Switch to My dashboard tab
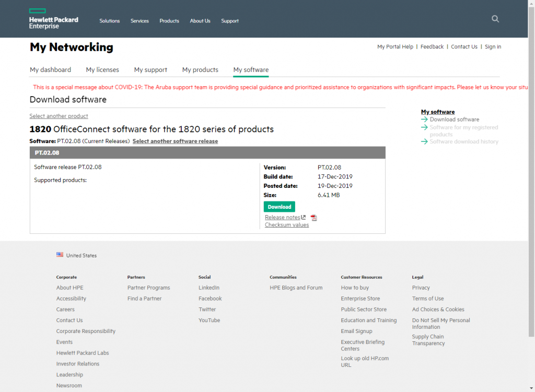 click(50, 69)
